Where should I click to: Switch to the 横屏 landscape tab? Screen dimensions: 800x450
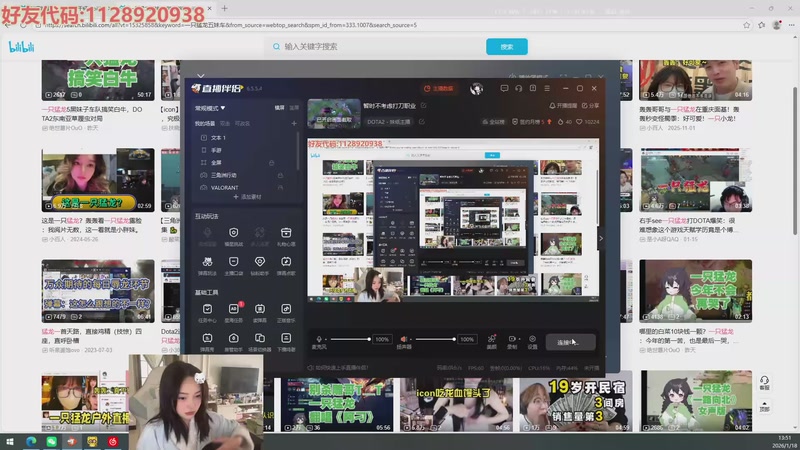(x=280, y=108)
